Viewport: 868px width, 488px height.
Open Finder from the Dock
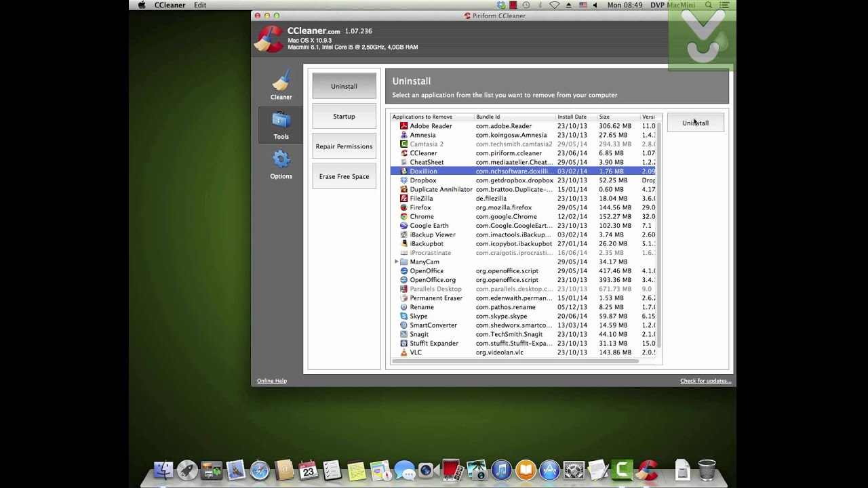tap(163, 470)
